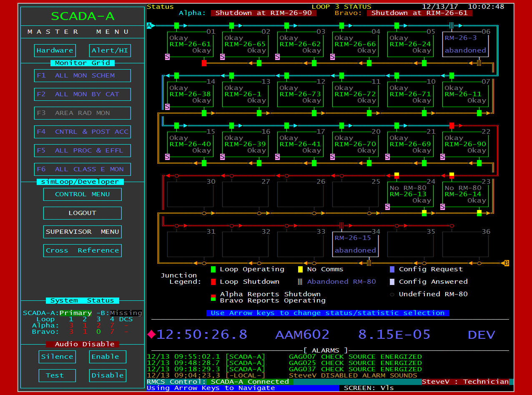Click the AAM602 monitor ID readout
The height and width of the screenshot is (395, 532).
point(302,335)
